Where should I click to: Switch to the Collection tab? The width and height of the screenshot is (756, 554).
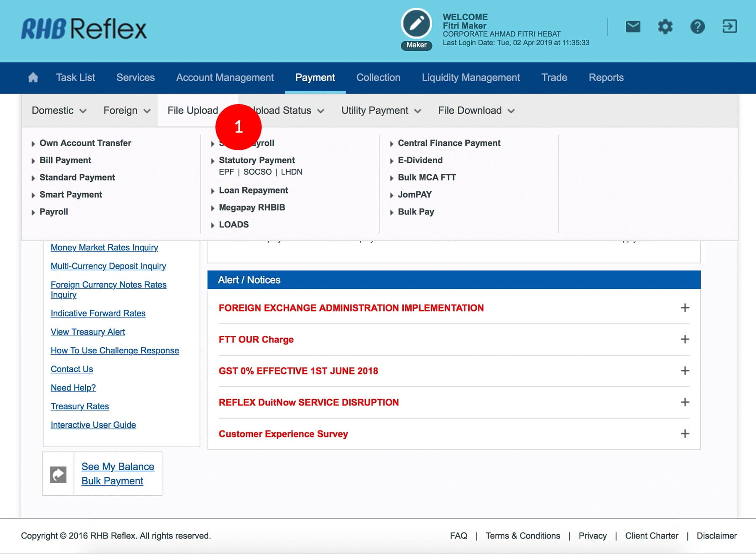(378, 78)
